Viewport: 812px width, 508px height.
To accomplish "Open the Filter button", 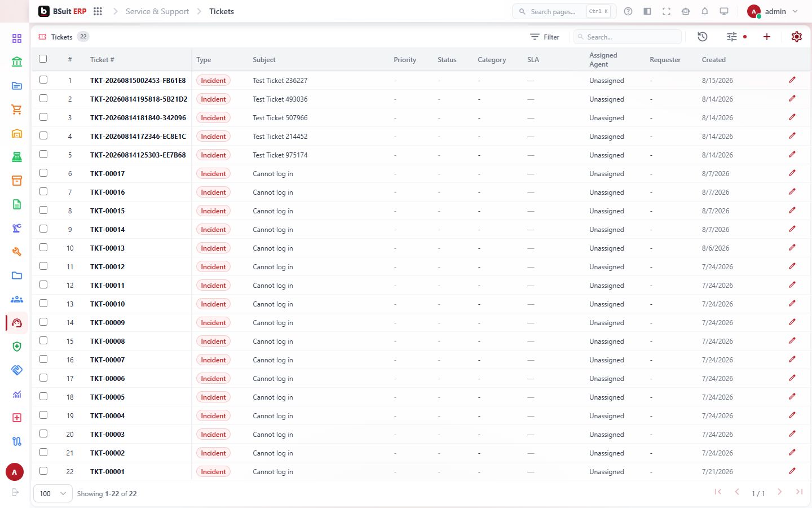I will pos(545,37).
